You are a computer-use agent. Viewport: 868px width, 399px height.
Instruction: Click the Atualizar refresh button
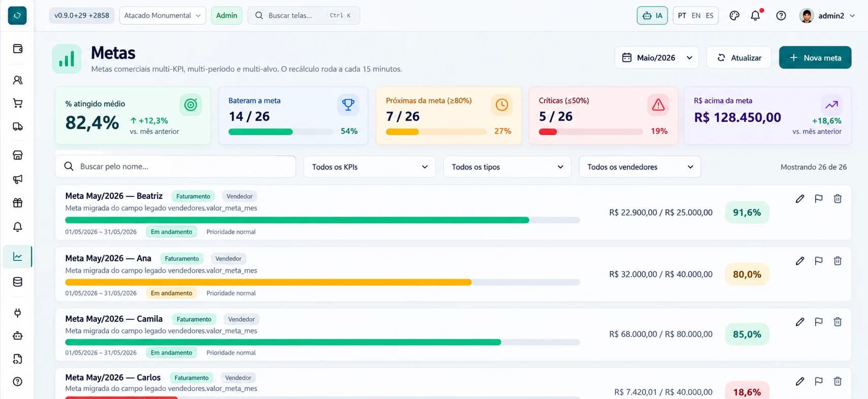click(x=739, y=58)
